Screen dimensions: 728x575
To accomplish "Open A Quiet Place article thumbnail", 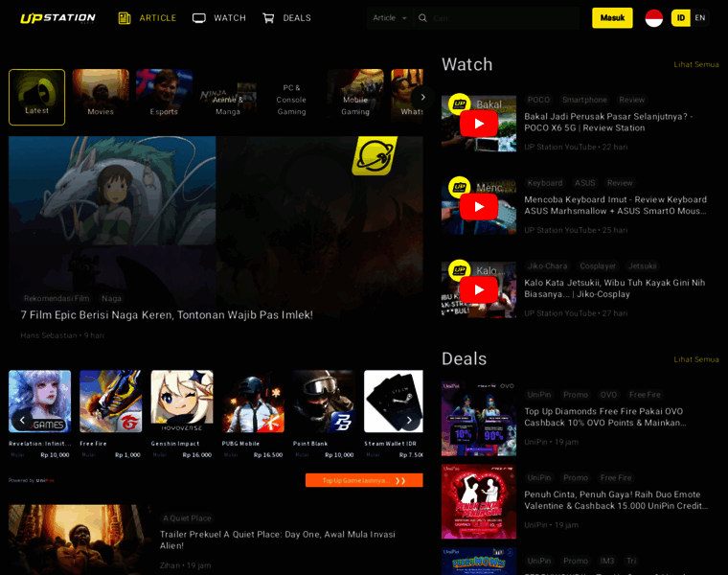I will pos(80,540).
